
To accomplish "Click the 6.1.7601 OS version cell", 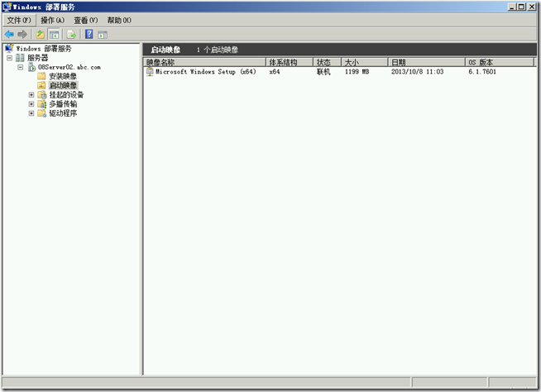I will coord(482,72).
